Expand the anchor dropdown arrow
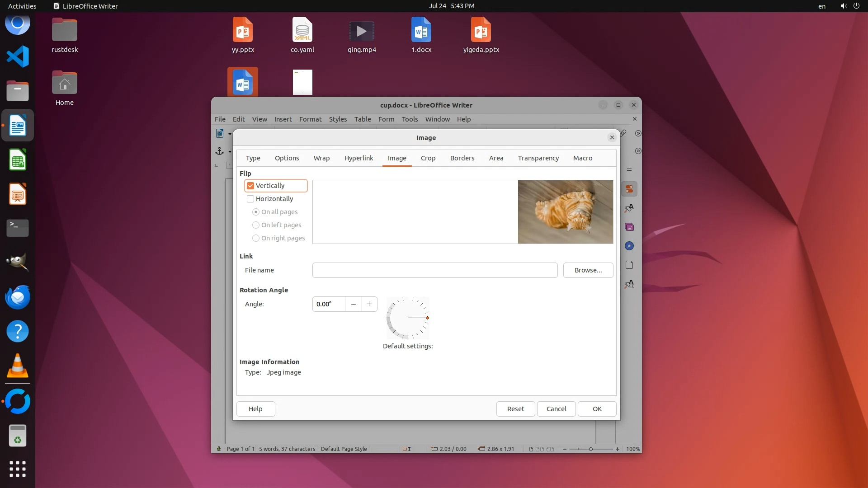868x488 pixels. (230, 152)
